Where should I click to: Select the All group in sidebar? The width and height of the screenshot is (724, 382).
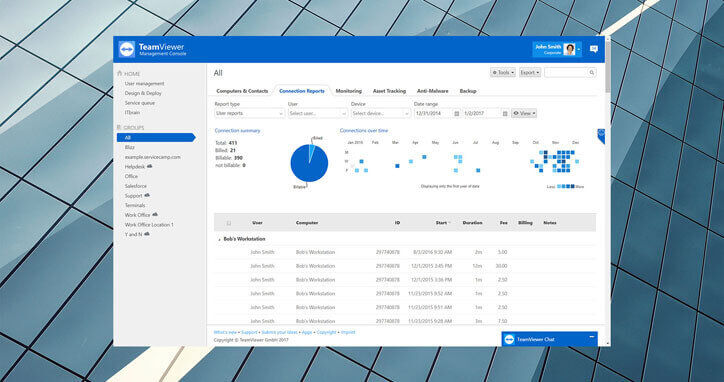[x=156, y=138]
